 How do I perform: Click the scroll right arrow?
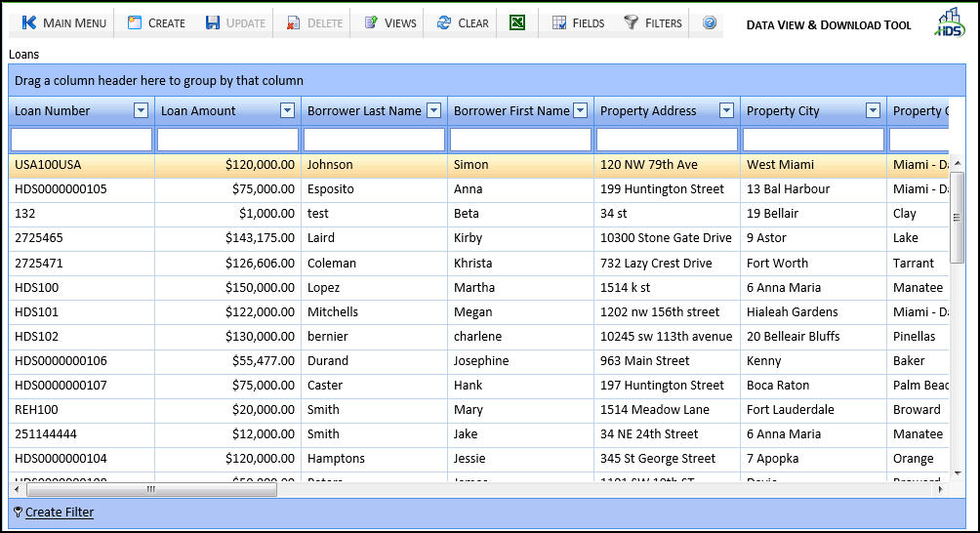(x=940, y=489)
